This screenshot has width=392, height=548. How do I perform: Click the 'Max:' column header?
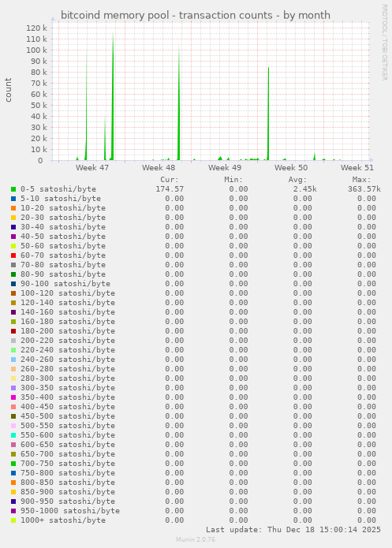click(361, 180)
